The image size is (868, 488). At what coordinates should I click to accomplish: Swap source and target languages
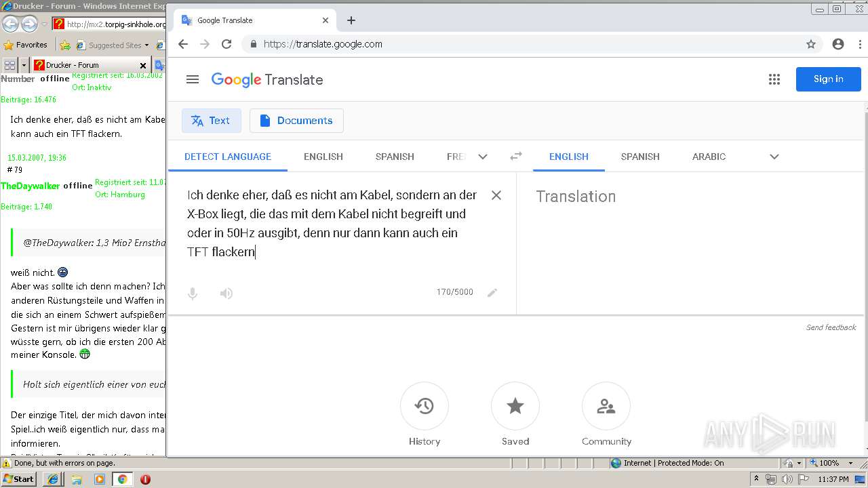pyautogui.click(x=516, y=157)
